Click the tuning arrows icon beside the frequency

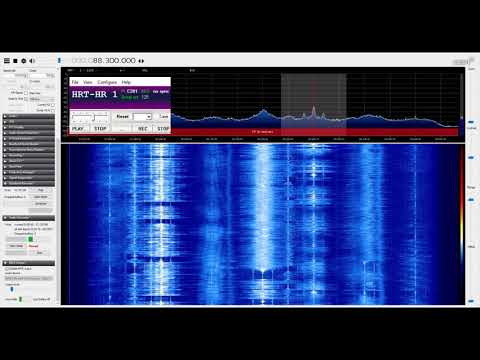[x=141, y=61]
